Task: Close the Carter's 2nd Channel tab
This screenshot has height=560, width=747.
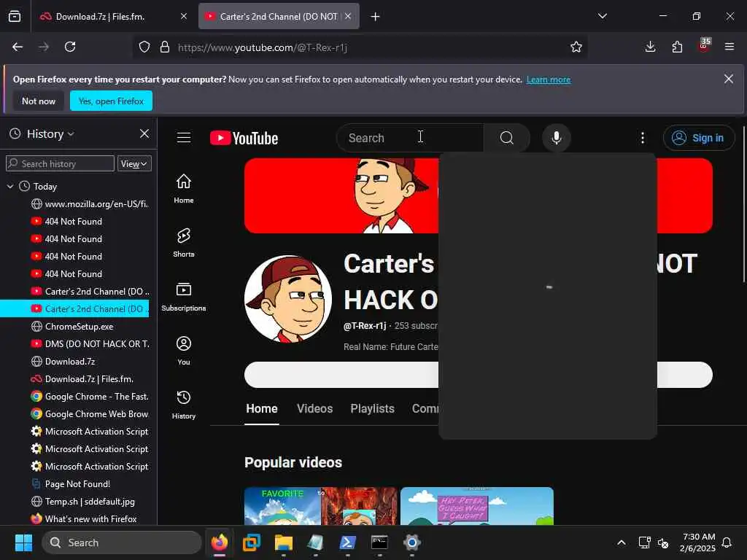Action: click(348, 16)
